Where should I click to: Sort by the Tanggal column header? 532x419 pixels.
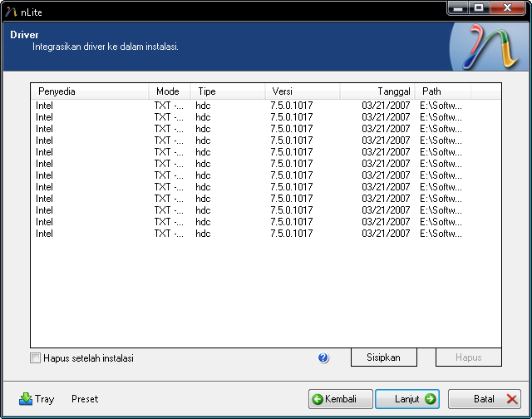pos(377,91)
